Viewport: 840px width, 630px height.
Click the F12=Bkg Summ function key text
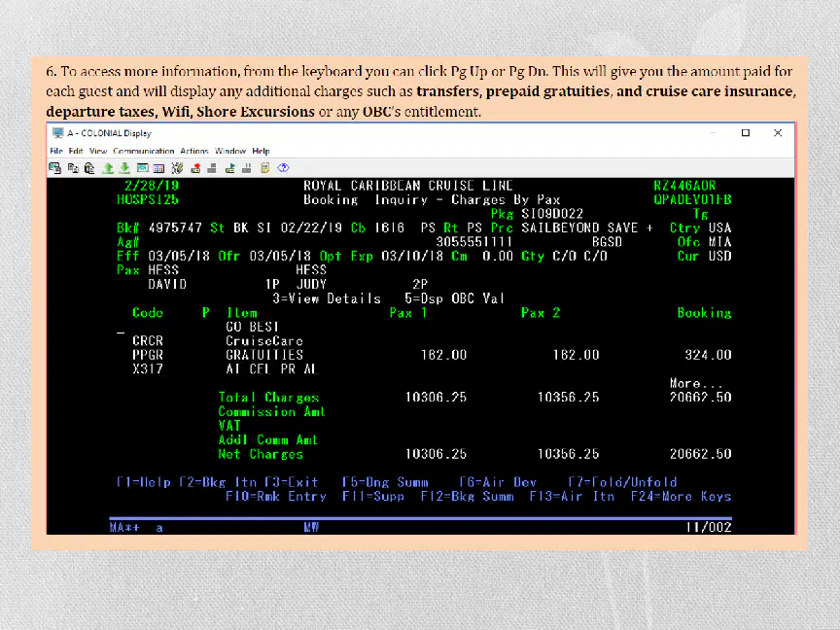point(467,497)
